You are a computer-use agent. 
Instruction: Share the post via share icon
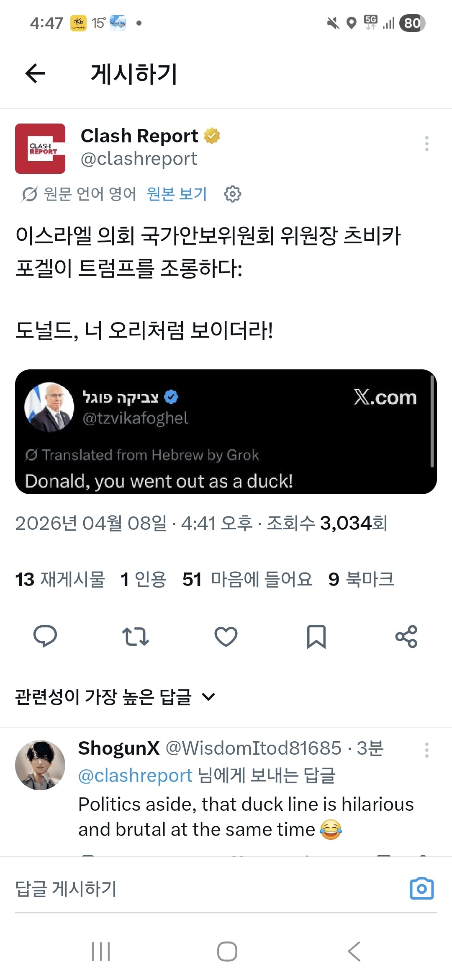pos(406,637)
